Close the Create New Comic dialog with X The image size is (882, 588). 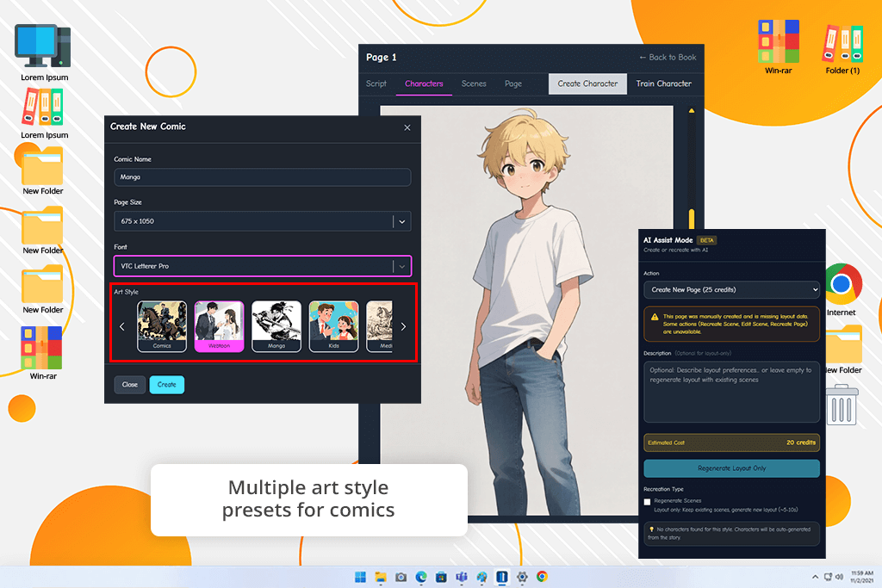coord(407,127)
